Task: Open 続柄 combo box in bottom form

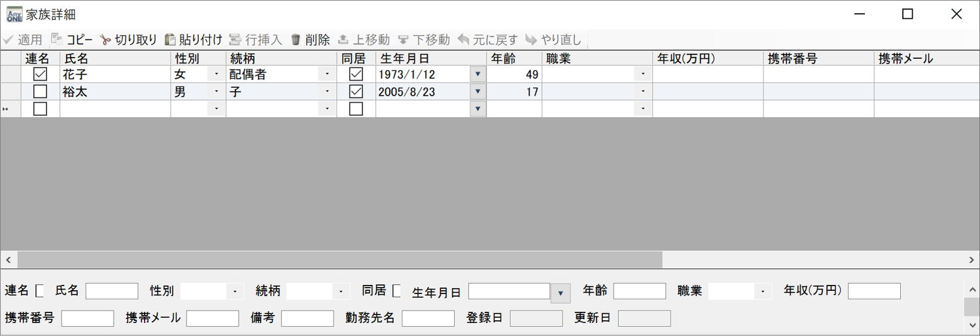Action: point(340,291)
